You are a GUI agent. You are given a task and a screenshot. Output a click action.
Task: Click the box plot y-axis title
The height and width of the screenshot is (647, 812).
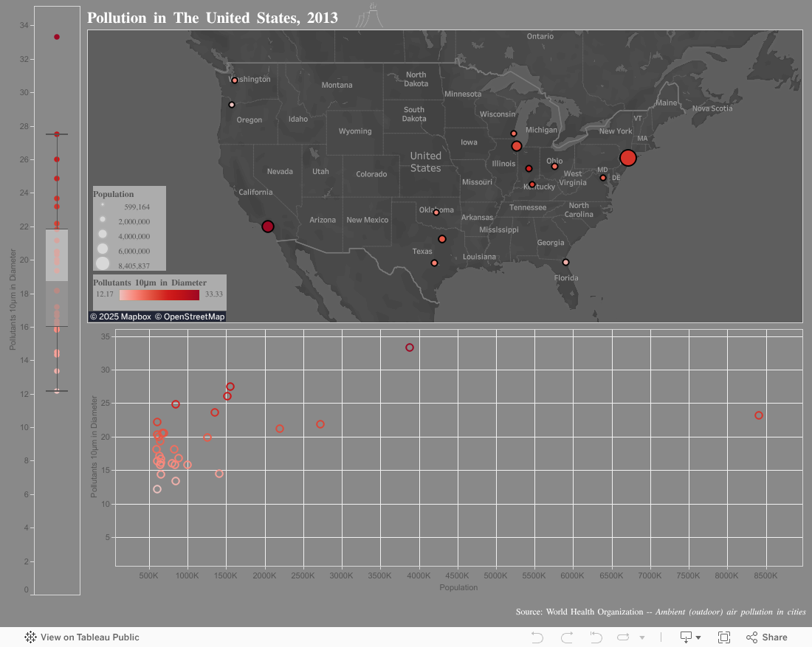pos(13,300)
